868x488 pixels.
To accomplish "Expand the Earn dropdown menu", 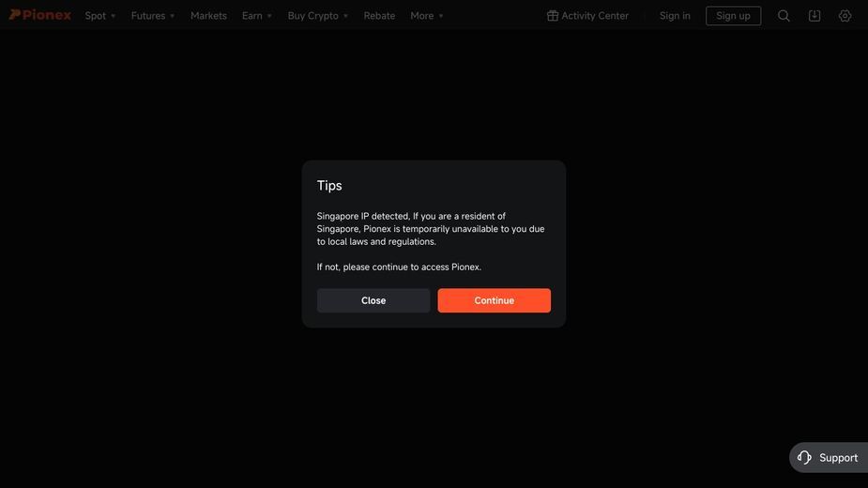I will 257,16.
